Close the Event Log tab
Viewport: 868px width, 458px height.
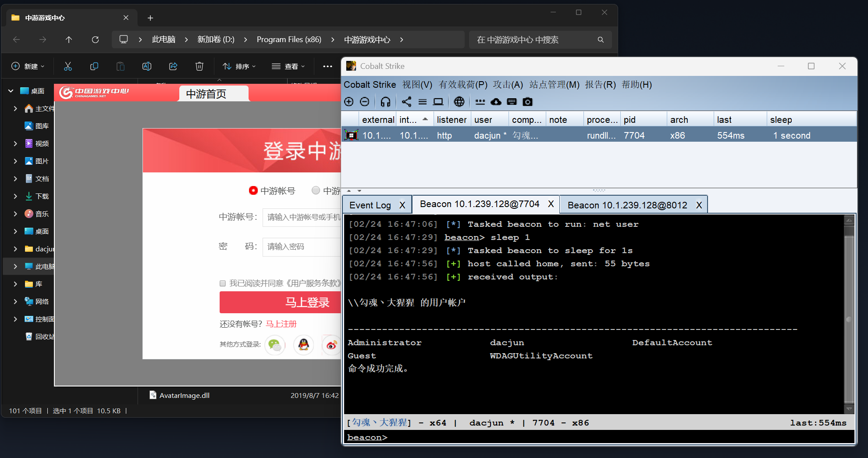(402, 205)
